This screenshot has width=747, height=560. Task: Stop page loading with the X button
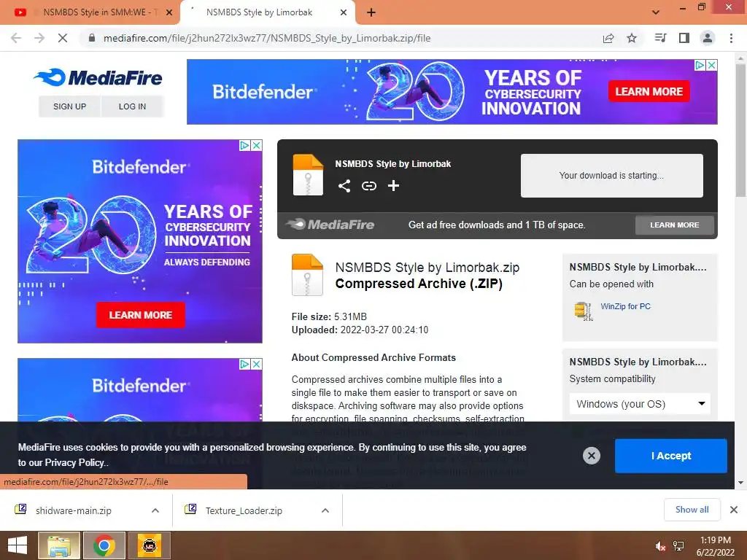(63, 38)
